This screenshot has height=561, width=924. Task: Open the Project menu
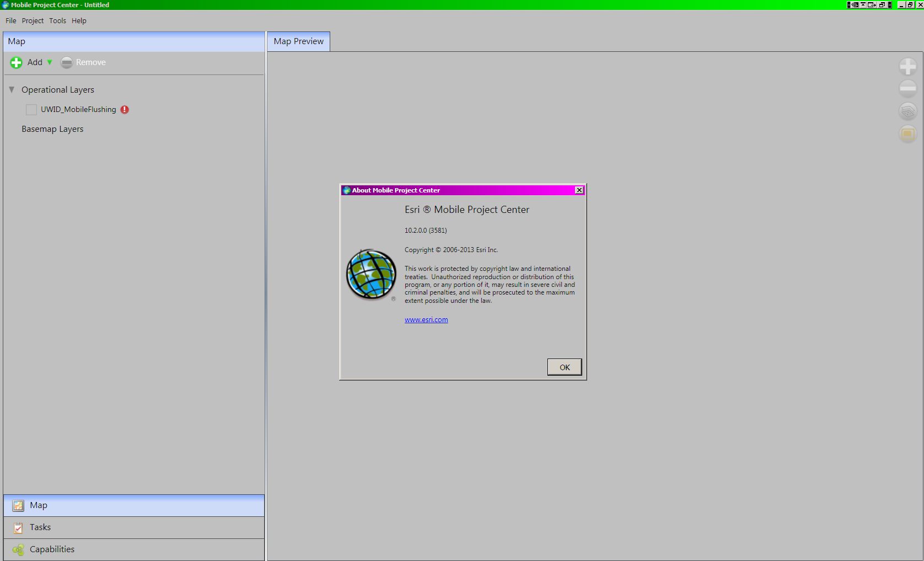coord(33,21)
